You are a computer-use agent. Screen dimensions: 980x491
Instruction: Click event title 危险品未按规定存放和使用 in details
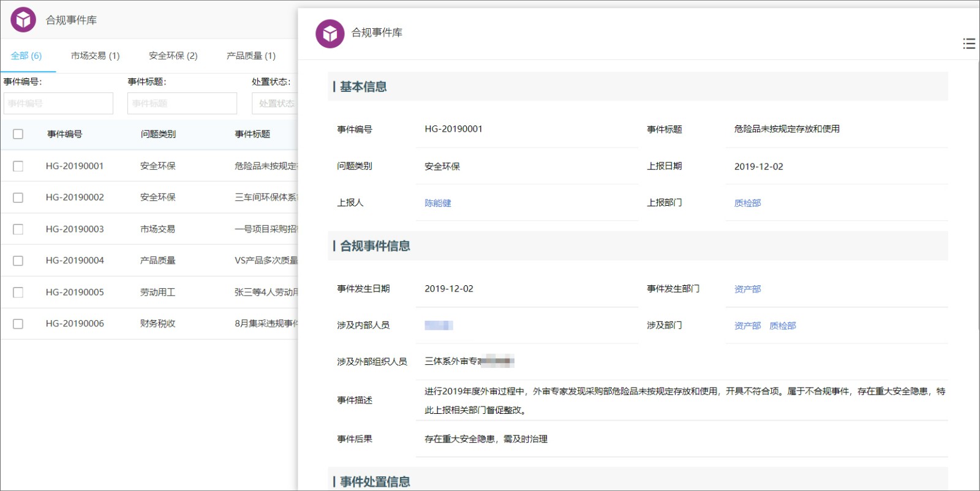pos(787,129)
